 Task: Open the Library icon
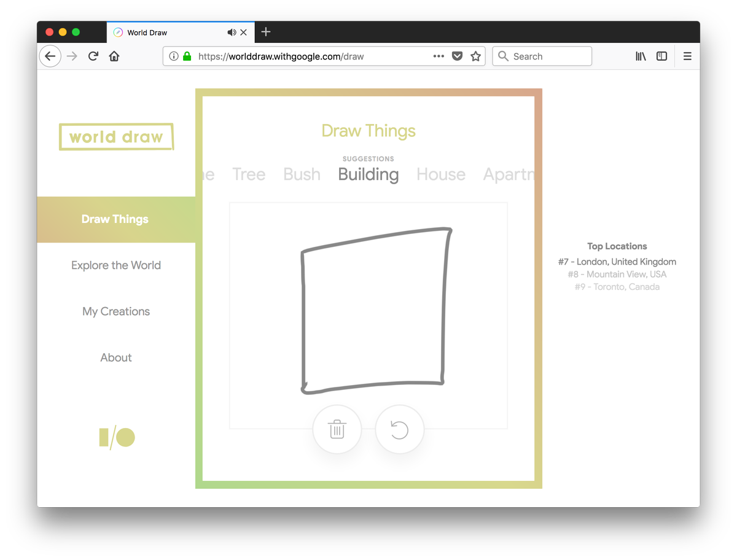pyautogui.click(x=641, y=56)
